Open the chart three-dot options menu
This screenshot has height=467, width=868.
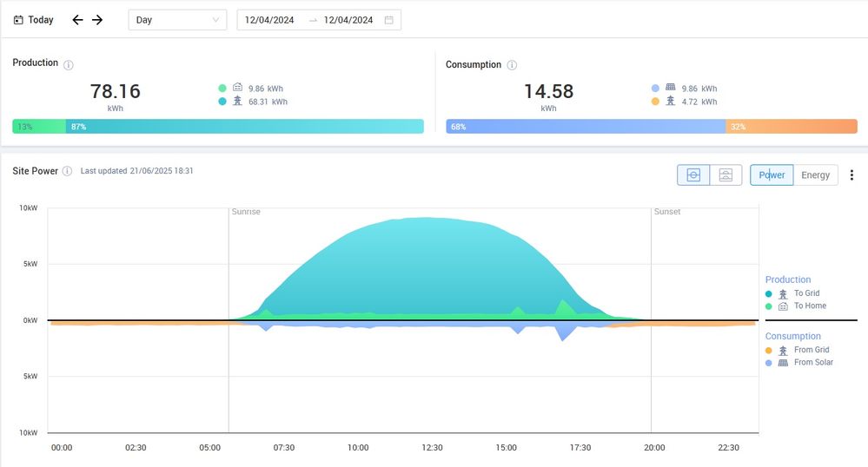(851, 175)
